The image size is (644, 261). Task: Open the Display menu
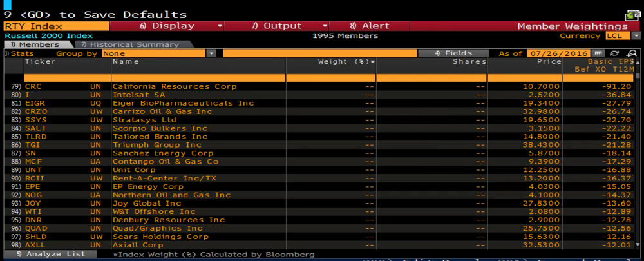[167, 26]
